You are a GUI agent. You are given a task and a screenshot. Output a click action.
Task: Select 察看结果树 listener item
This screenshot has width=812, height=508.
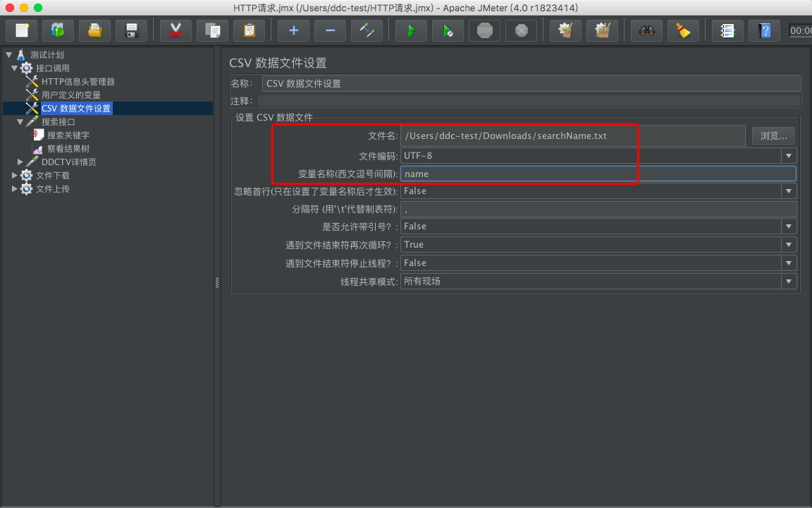(68, 149)
